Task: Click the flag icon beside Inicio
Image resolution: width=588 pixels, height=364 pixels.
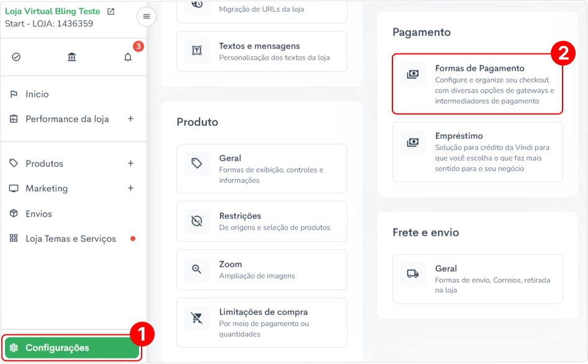Action: (x=14, y=94)
